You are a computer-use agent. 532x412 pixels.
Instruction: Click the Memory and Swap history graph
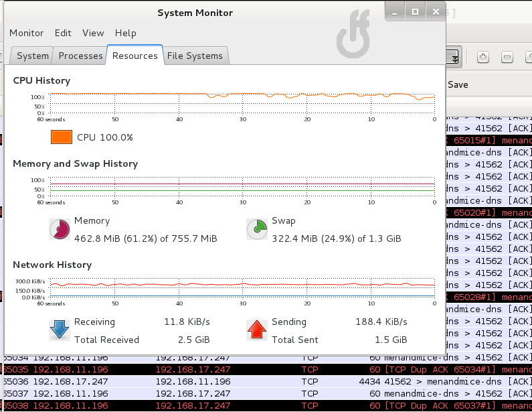(242, 187)
